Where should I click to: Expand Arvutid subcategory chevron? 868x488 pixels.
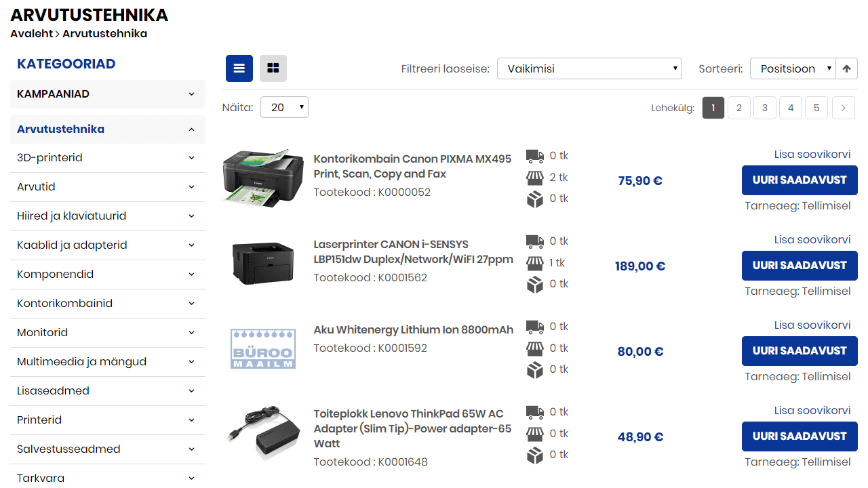(192, 187)
